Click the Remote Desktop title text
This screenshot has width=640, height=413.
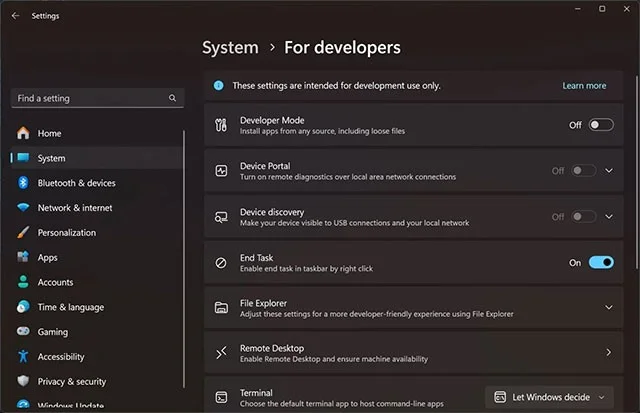click(x=272, y=348)
